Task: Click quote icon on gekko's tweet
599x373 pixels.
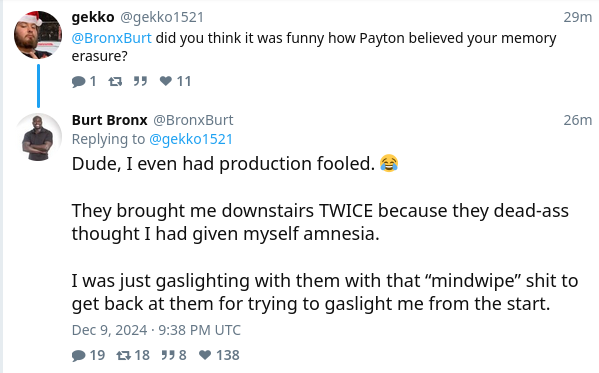Action: (x=140, y=81)
